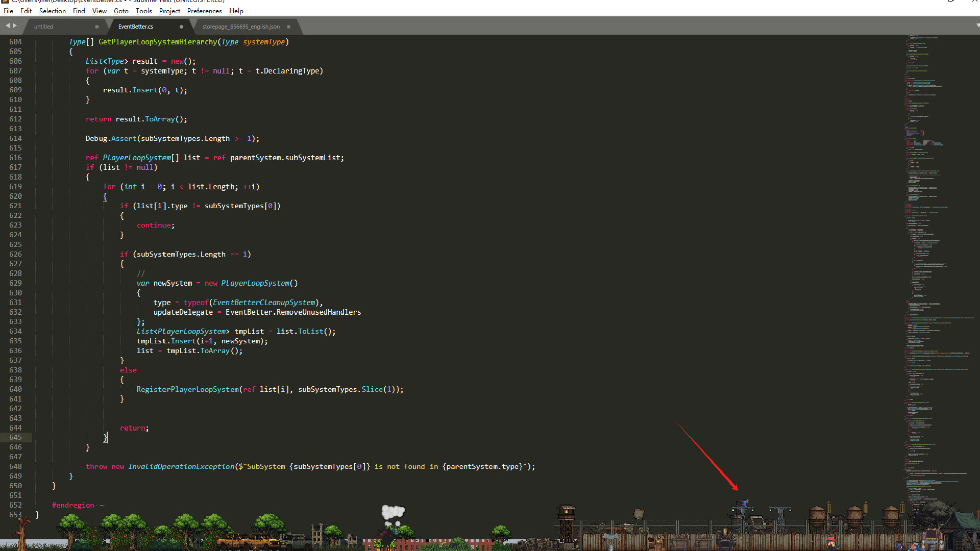The width and height of the screenshot is (980, 551).
Task: Switch to the untitled tab
Action: [44, 27]
